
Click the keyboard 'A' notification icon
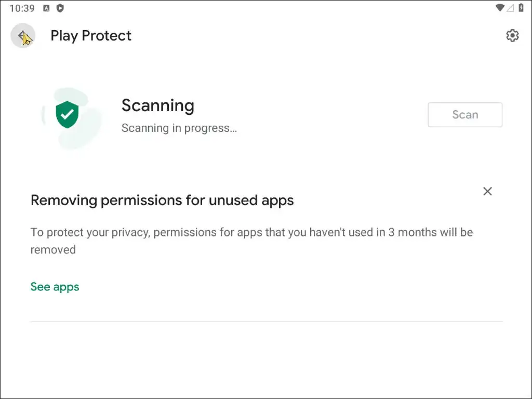pyautogui.click(x=47, y=8)
